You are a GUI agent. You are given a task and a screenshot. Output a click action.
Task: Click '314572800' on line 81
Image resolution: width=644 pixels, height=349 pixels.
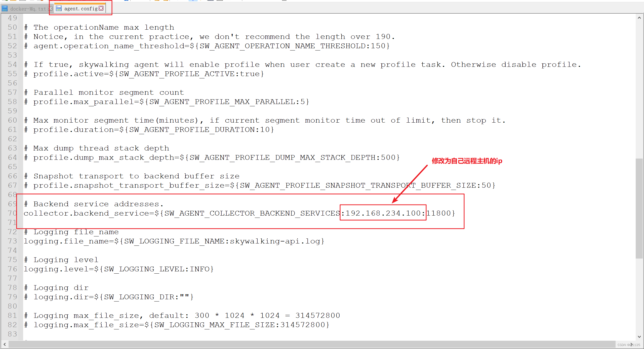[x=317, y=316]
